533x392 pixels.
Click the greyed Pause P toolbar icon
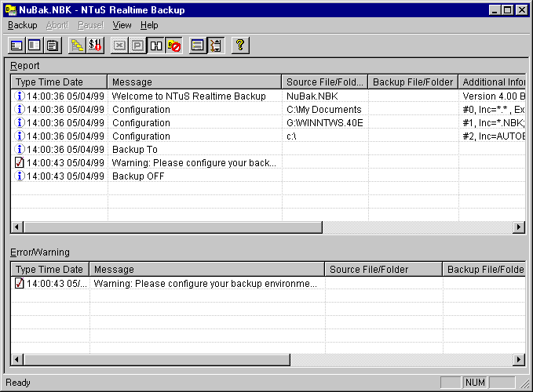pyautogui.click(x=137, y=45)
